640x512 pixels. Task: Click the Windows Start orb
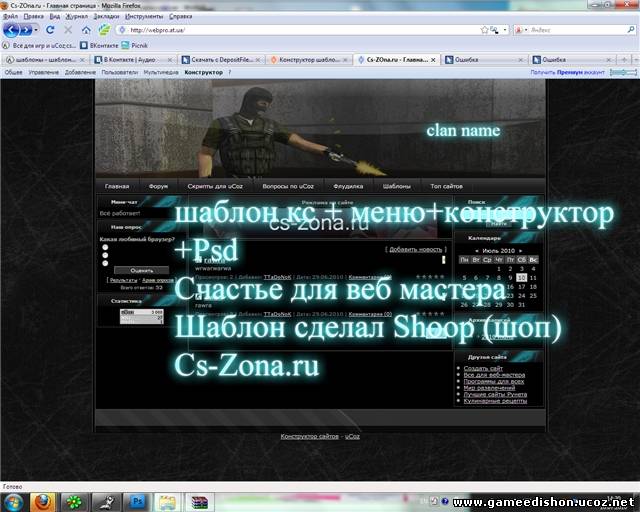point(13,501)
